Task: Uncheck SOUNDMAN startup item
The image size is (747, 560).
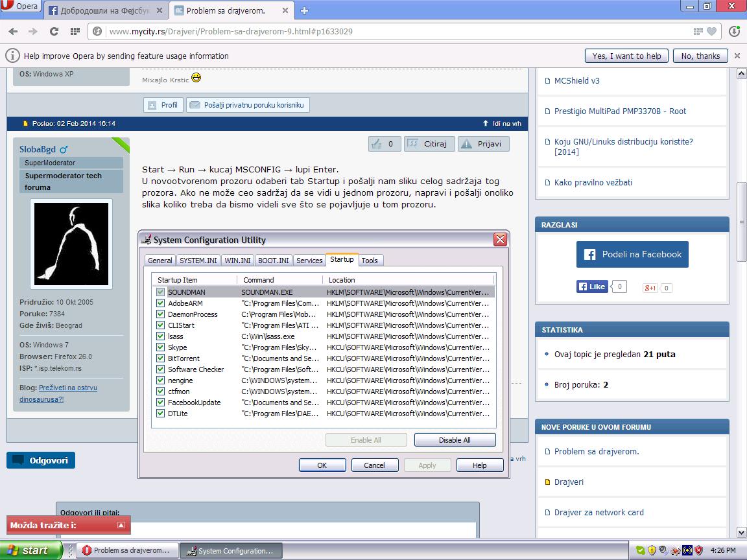Action: coord(161,292)
